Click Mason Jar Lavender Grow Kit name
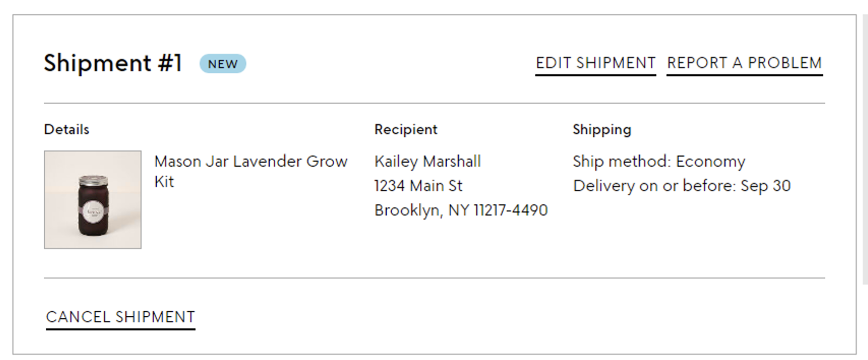868x360 pixels. click(x=251, y=171)
